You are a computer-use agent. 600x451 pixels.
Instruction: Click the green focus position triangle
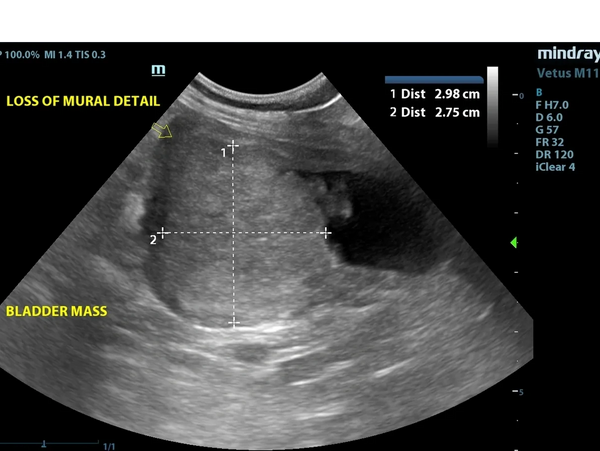coord(515,243)
